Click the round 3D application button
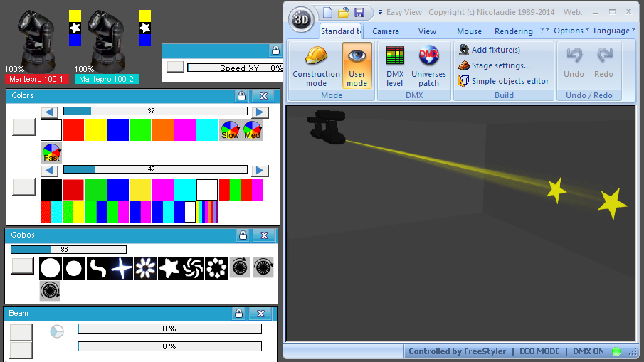The height and width of the screenshot is (362, 644). point(300,19)
